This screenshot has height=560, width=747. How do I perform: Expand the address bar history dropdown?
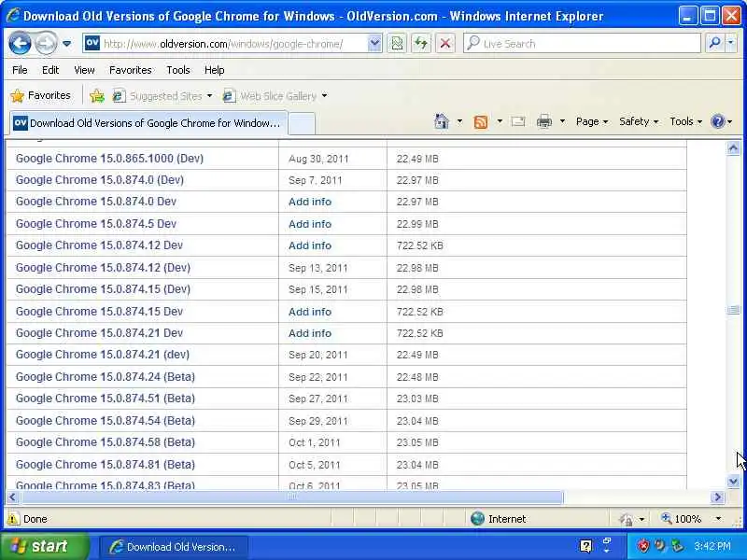[375, 44]
